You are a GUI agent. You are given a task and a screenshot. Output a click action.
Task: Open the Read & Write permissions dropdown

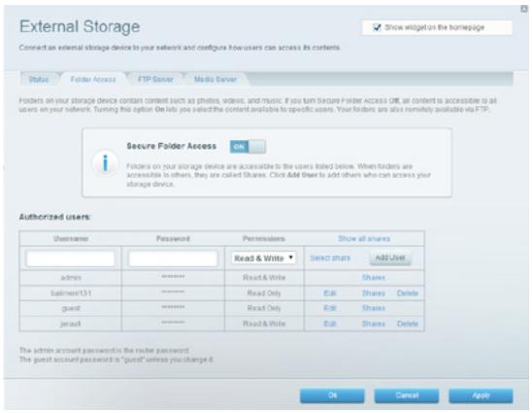click(264, 258)
